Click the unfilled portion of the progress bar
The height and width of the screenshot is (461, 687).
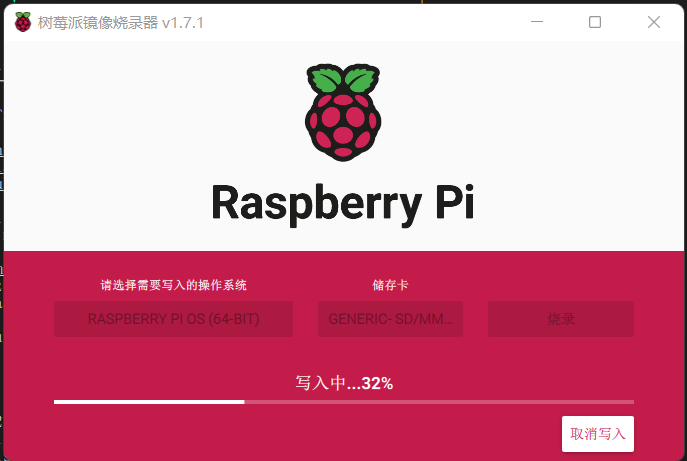tap(439, 402)
